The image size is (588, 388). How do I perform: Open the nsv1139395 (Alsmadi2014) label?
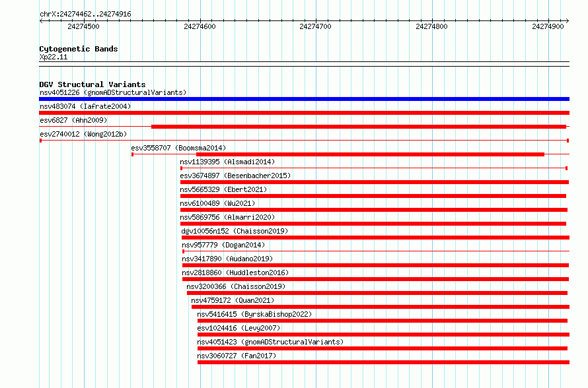[x=227, y=162]
